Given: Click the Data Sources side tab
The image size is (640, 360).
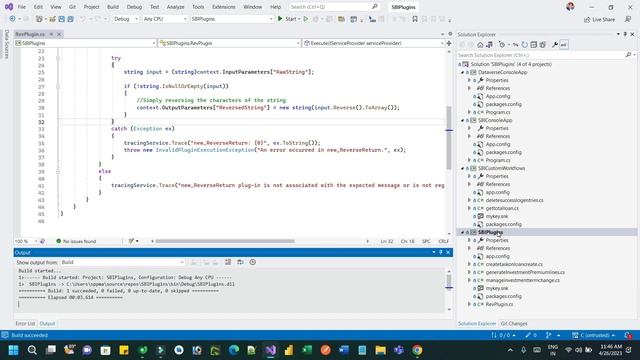Looking at the screenshot, I should [6, 44].
